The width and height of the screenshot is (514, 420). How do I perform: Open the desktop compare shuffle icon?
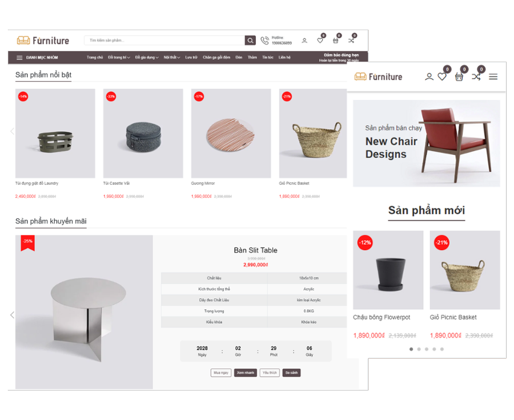tap(351, 41)
